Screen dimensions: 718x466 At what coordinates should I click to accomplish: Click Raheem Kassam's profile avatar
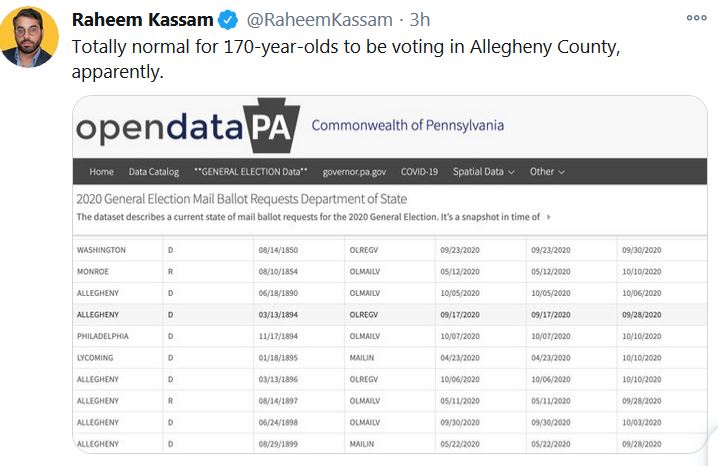point(29,37)
